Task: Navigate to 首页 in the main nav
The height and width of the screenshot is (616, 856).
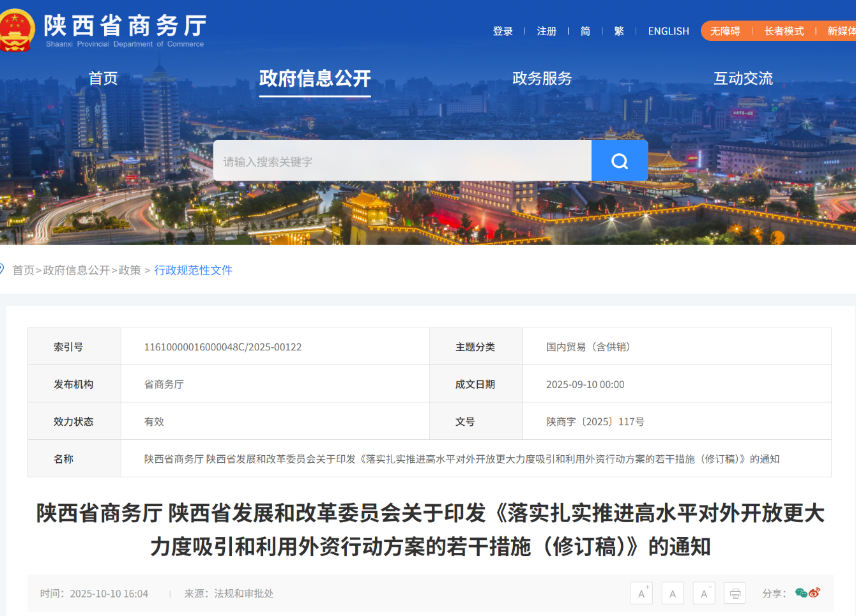Action: (x=103, y=79)
